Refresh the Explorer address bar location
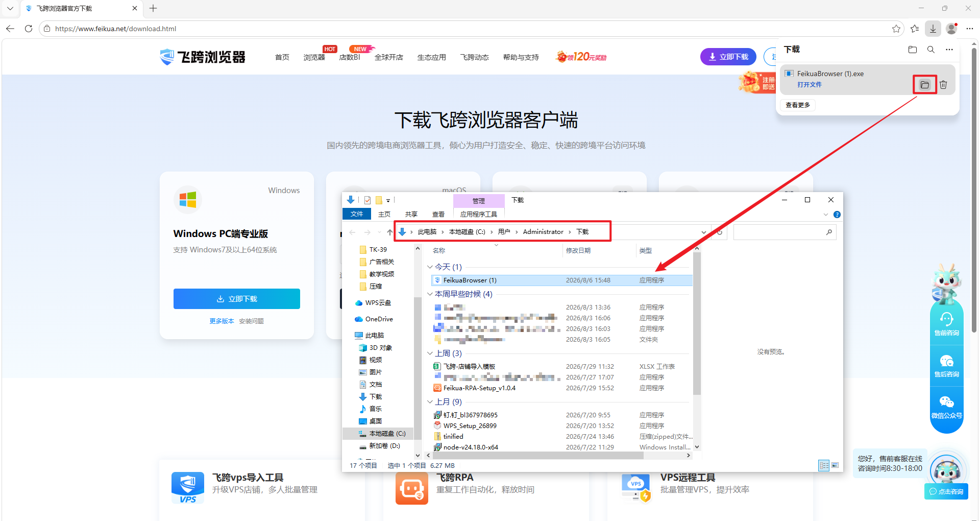Screen dimensions: 980x521 pyautogui.click(x=720, y=232)
